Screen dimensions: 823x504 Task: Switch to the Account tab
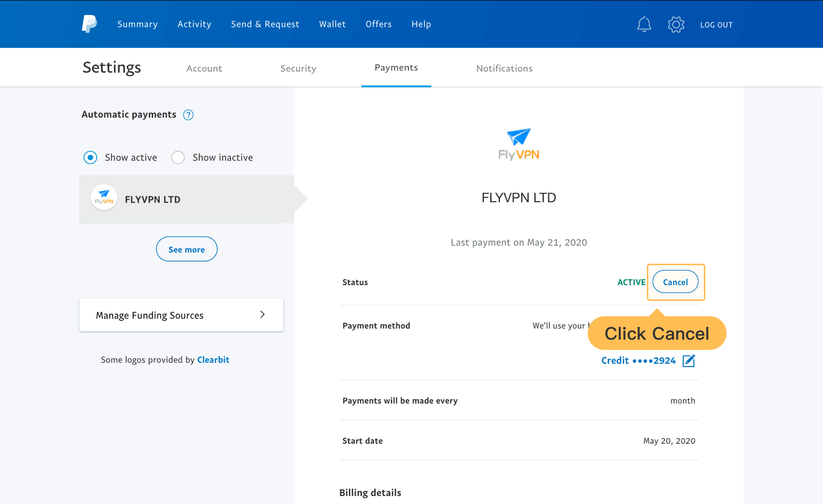pyautogui.click(x=204, y=68)
